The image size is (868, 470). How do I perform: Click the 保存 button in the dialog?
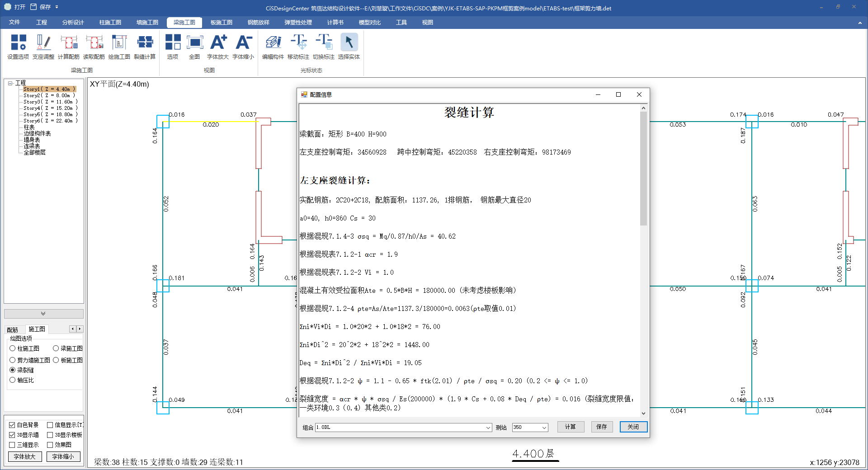[x=601, y=427]
